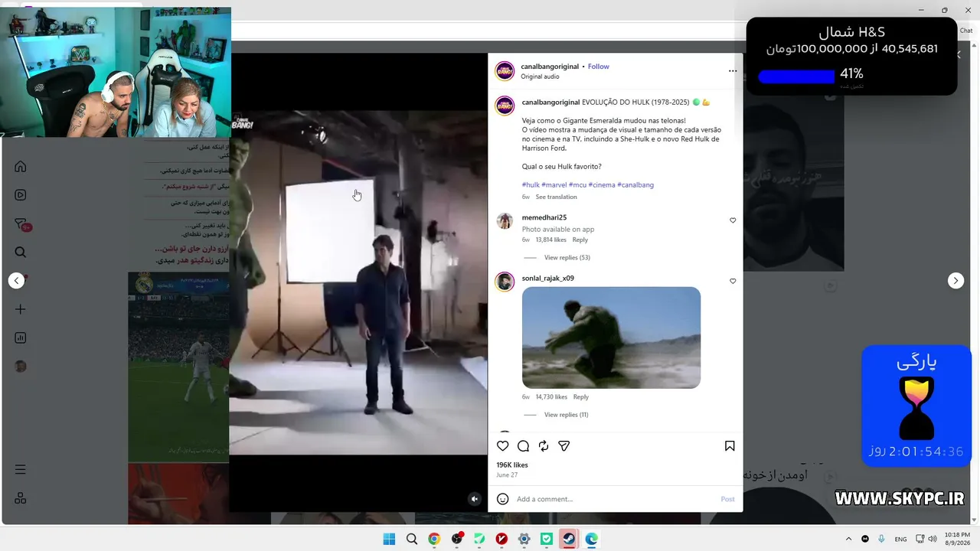The image size is (980, 551).
Task: Like sonlal_rajak_x09's comment
Action: [733, 282]
